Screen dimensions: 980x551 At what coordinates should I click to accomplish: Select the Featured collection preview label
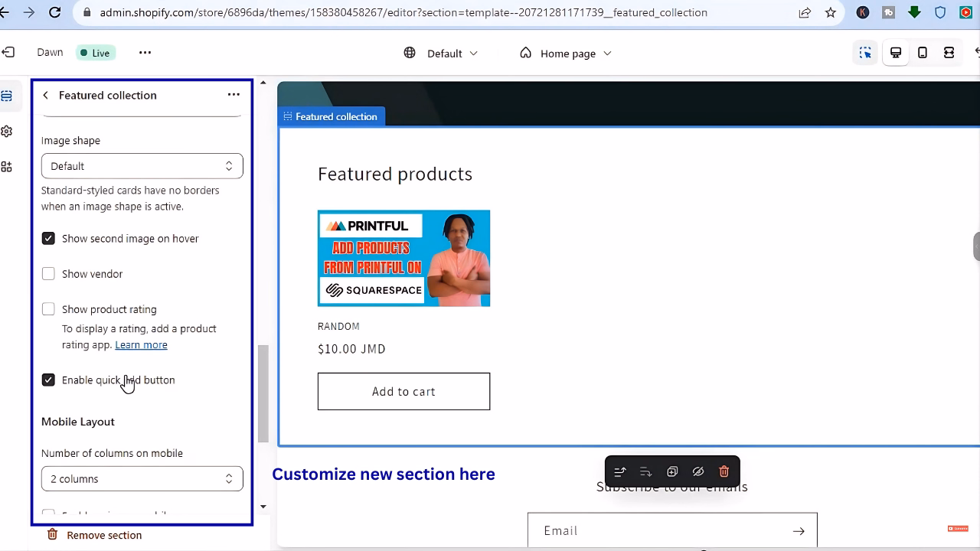coord(331,116)
